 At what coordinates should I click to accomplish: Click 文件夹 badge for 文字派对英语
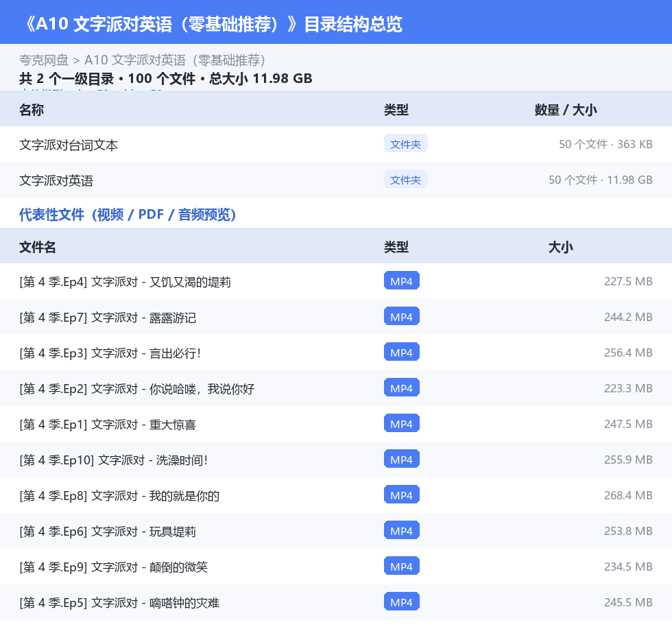click(405, 180)
